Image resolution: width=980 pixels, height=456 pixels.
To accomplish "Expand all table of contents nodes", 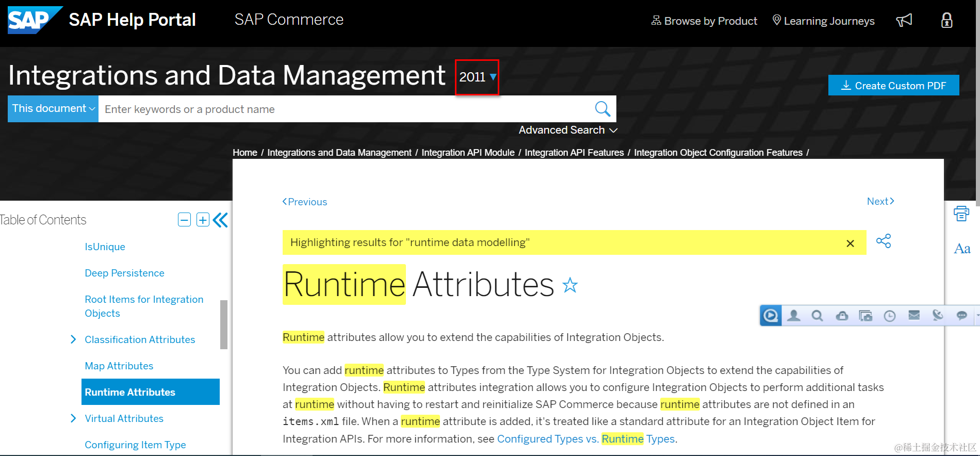I will (203, 220).
